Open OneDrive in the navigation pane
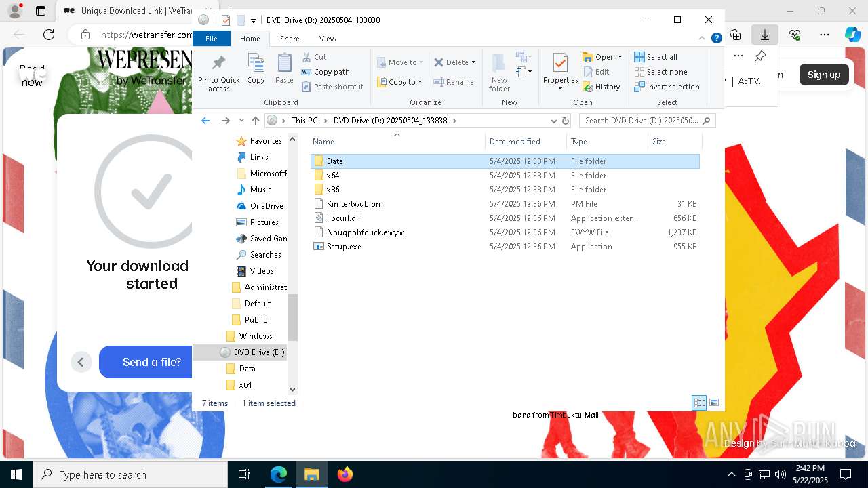 (259, 206)
